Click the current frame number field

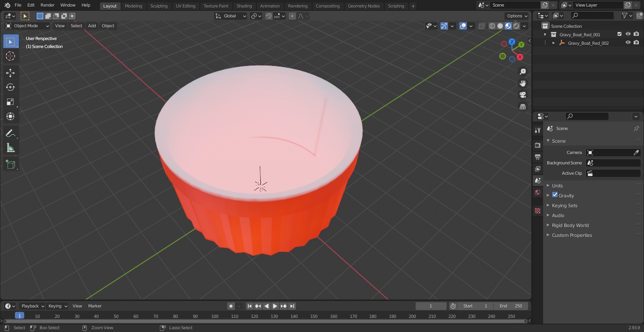tap(431, 306)
